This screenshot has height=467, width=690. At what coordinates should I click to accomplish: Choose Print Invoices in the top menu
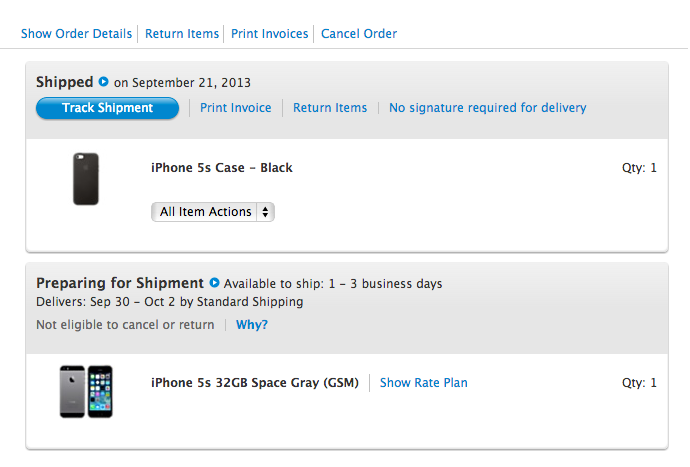[x=269, y=34]
